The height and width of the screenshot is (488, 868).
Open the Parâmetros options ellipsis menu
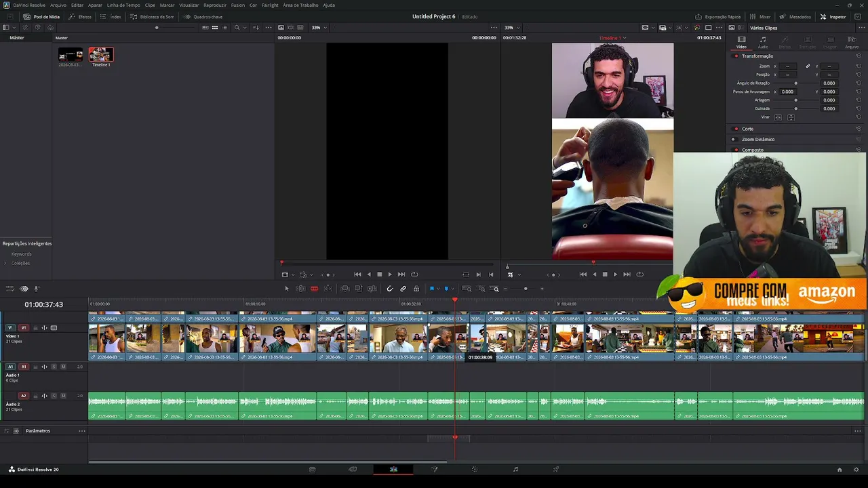coord(82,431)
